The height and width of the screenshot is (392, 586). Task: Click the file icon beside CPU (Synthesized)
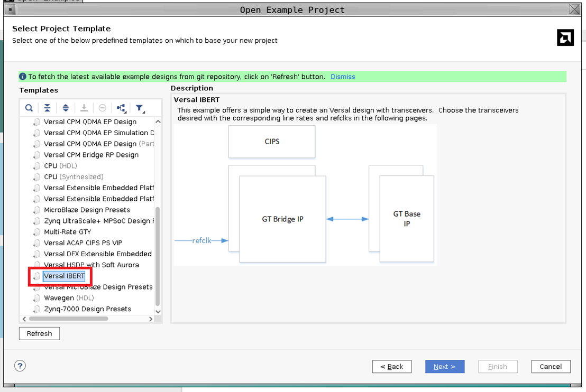[36, 177]
